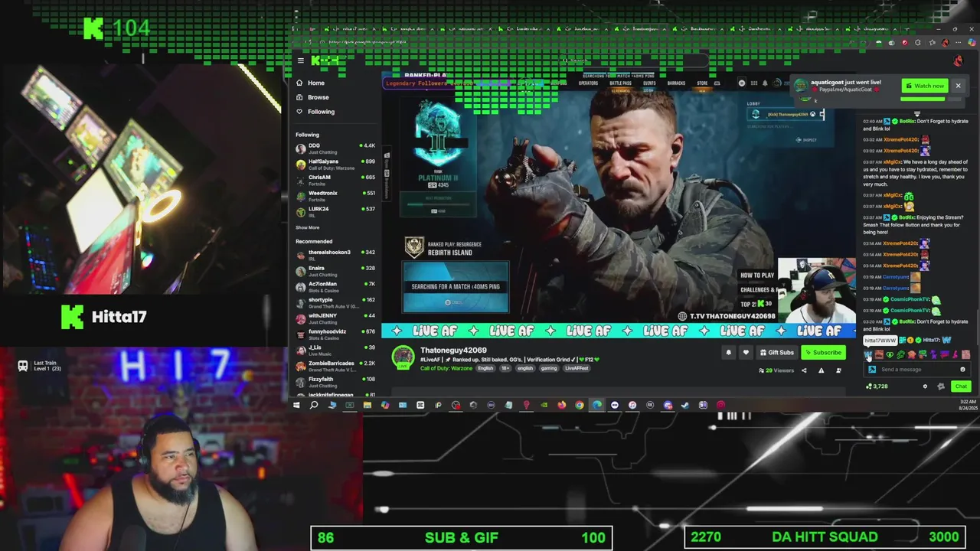Click Watch now on aquaticgoat notification
The image size is (980, 551).
[x=924, y=86]
